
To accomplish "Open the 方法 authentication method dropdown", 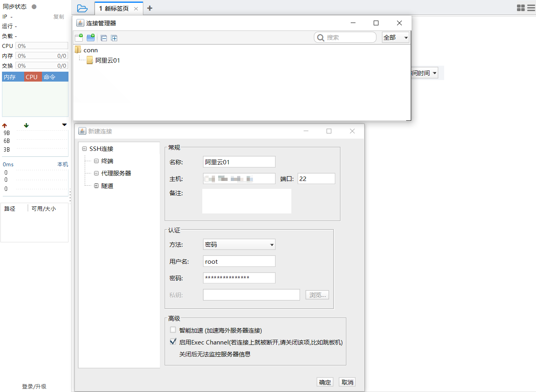I will pyautogui.click(x=239, y=244).
